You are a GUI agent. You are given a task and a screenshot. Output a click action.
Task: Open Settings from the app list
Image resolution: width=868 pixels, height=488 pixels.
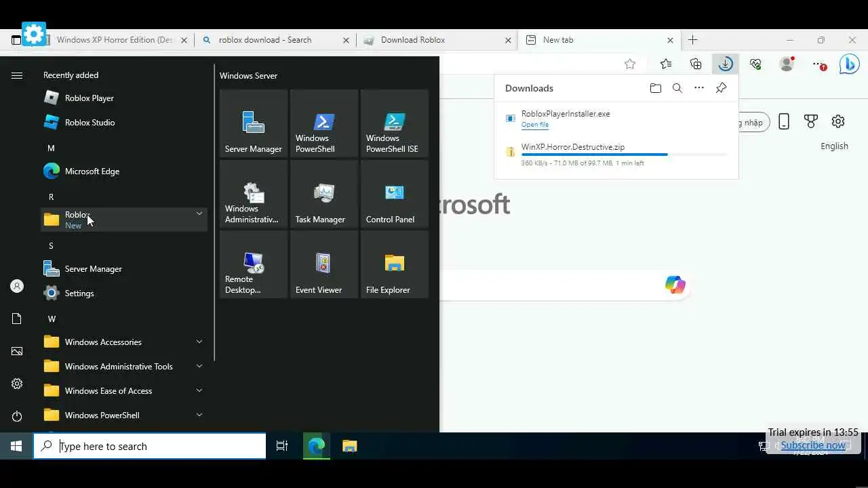(124, 293)
